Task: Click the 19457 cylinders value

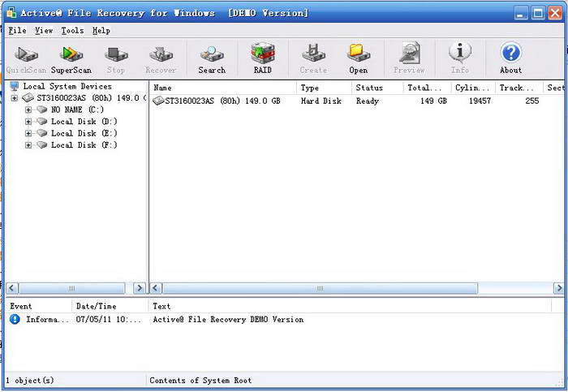Action: pyautogui.click(x=480, y=101)
